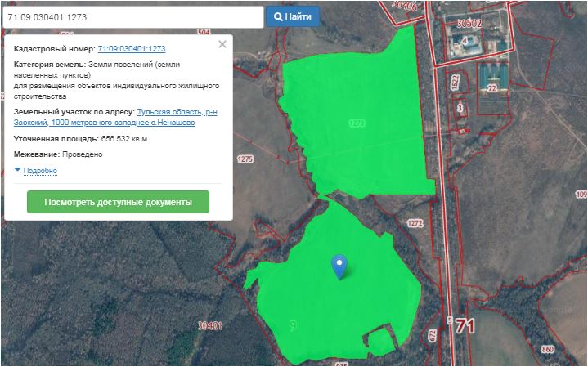
Task: Click cadastral block label 30406
Action: [x=404, y=6]
